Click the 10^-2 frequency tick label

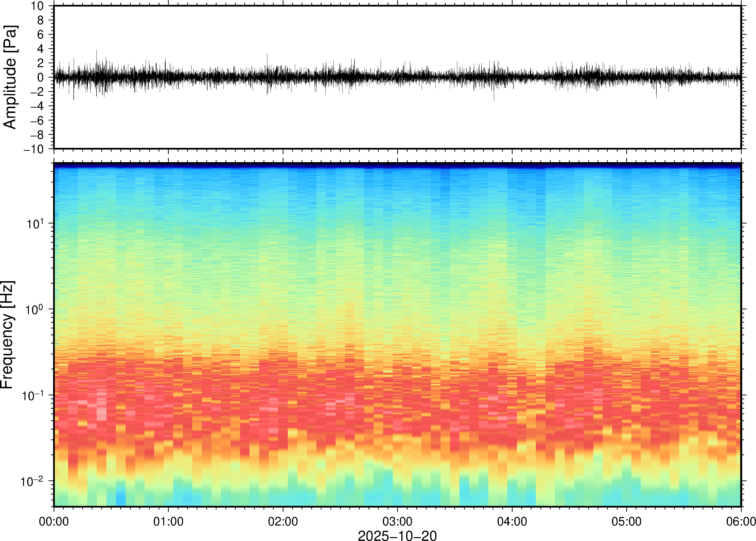(x=32, y=481)
